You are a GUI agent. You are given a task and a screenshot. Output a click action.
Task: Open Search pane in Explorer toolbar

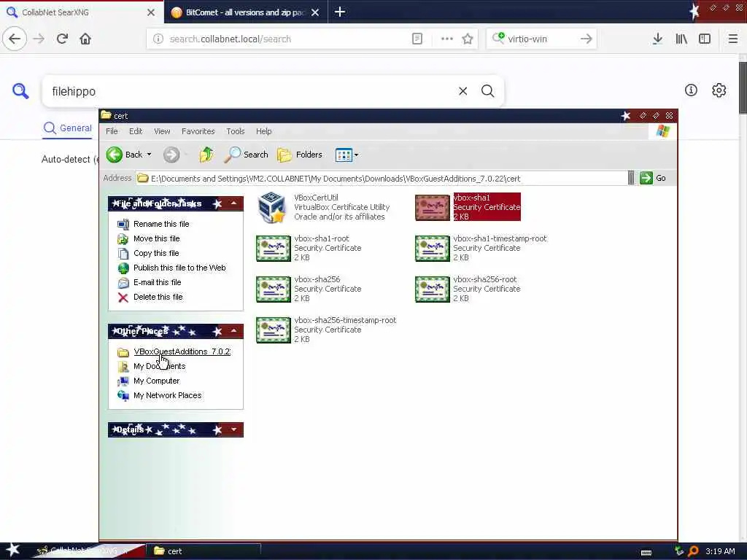(x=247, y=155)
